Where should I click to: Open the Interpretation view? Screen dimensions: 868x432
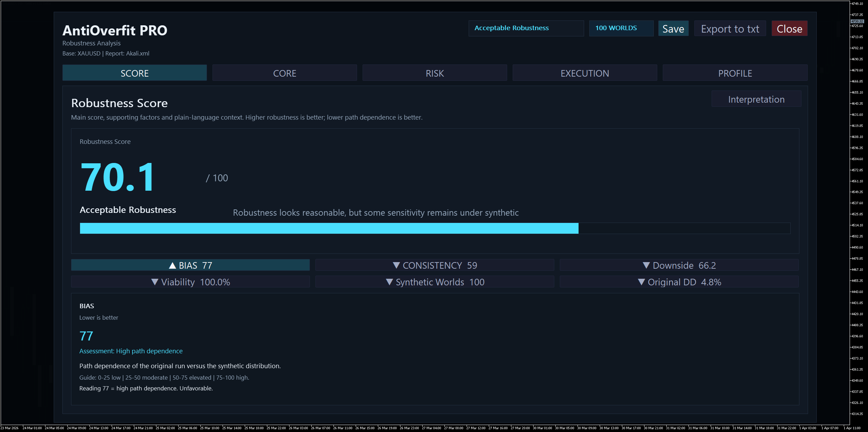tap(756, 100)
